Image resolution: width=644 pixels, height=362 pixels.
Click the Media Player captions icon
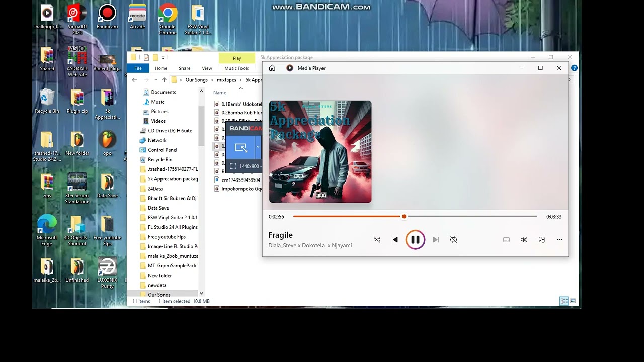pyautogui.click(x=506, y=240)
